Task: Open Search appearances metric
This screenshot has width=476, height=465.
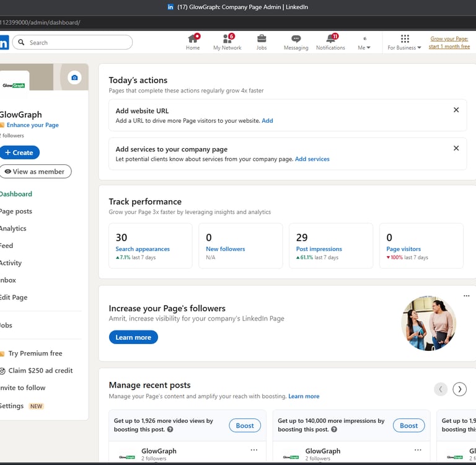Action: point(143,249)
